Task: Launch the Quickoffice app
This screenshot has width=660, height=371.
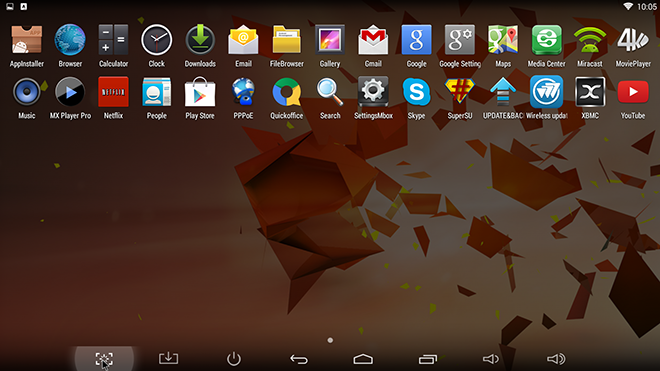Action: [287, 92]
